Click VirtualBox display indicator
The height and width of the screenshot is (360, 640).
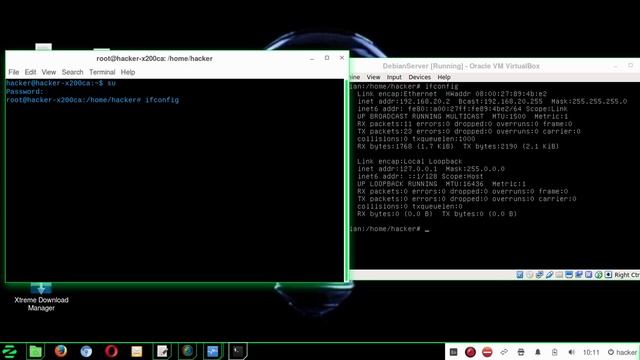coord(569,275)
